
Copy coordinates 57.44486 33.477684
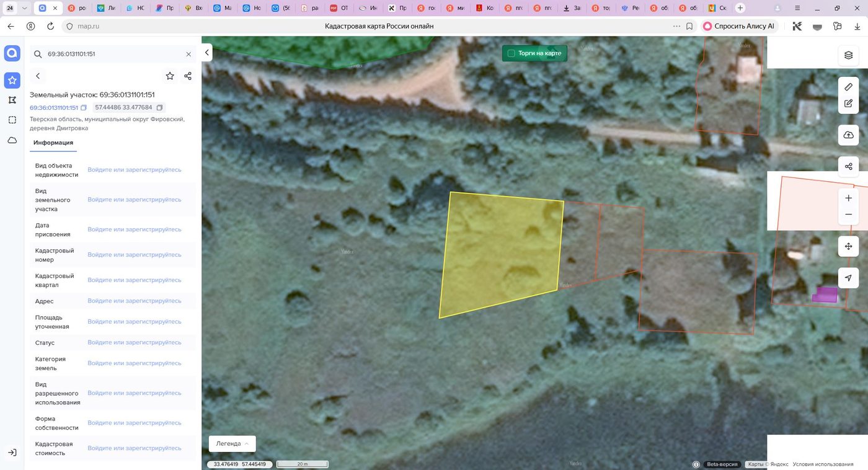coord(159,108)
